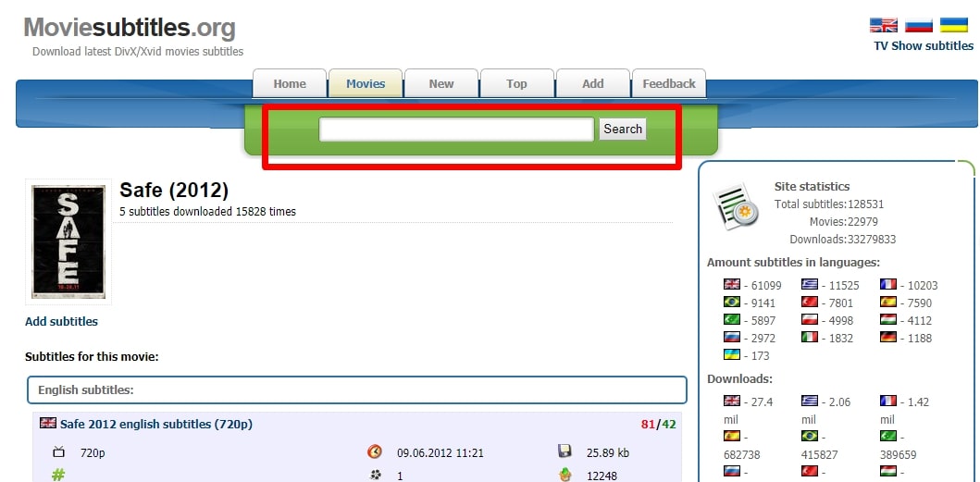Click the Add subtitles link

(61, 321)
